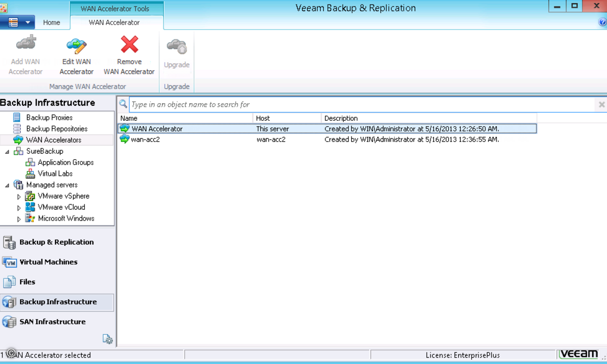
Task: Expand the VMware vCloud node
Action: 19,207
